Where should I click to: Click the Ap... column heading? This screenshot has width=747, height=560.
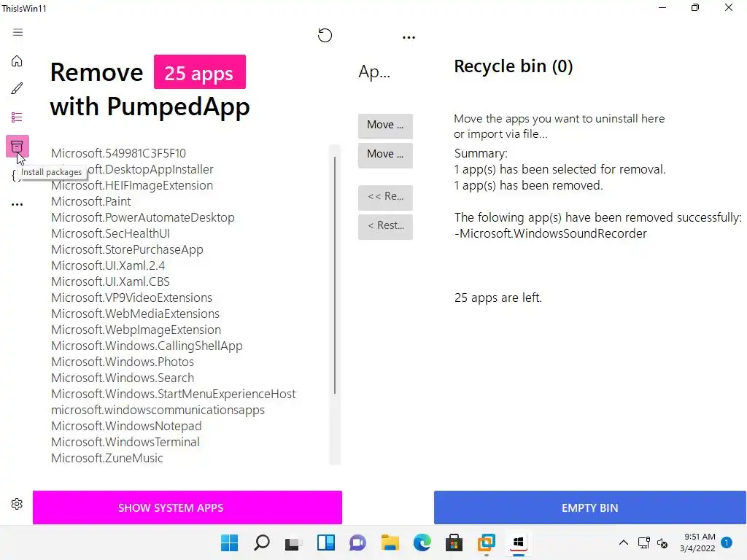[x=374, y=72]
